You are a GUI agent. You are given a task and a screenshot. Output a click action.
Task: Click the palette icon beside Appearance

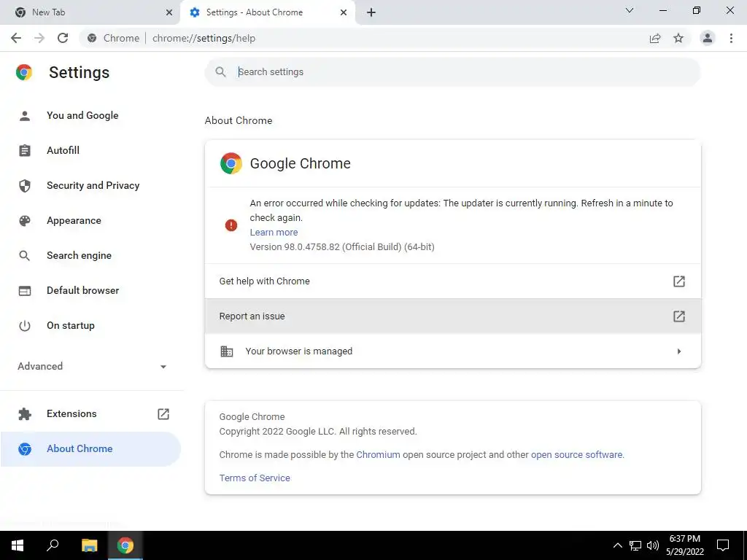(x=25, y=220)
